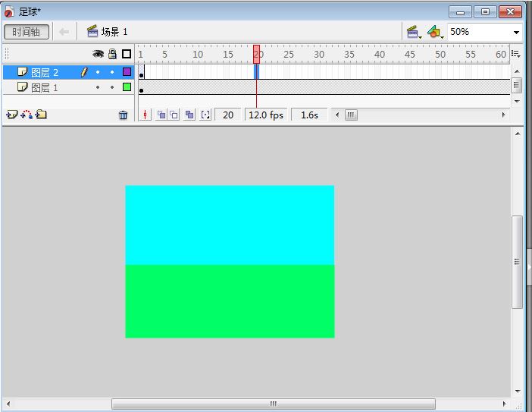Click the timeline horizontal scroll right arrow
Screen dimensions: 532x412
click(x=503, y=115)
